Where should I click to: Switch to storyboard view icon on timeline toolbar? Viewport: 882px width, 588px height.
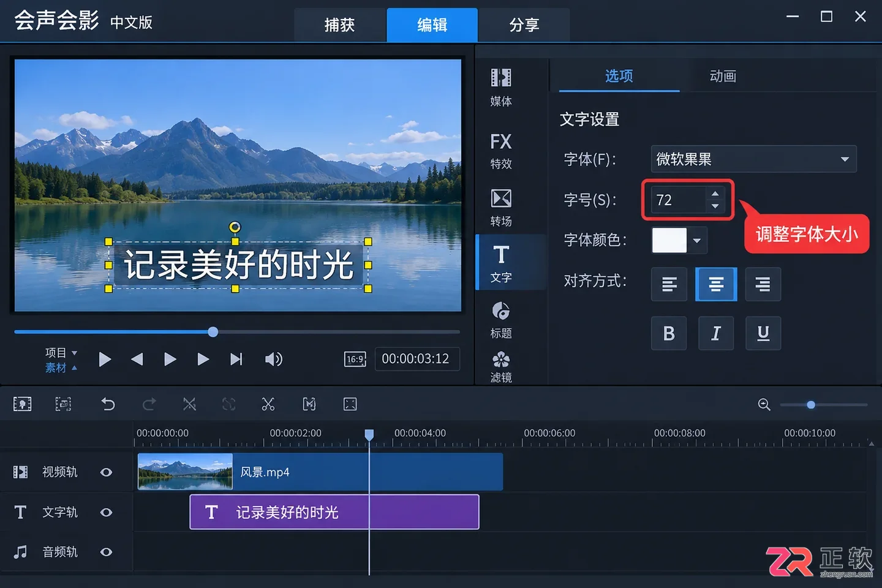tap(23, 404)
